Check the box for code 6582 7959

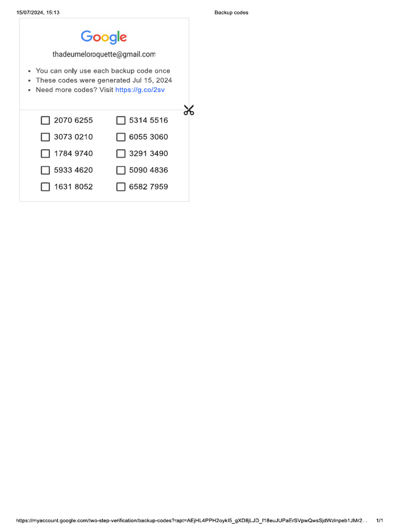(121, 187)
